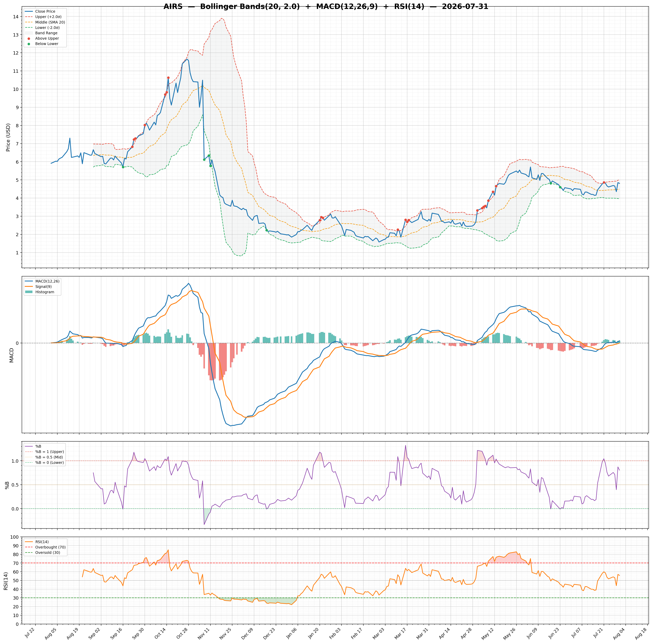Click the chart title starting with AIRS
Viewport: 652px width, 644px height.
click(x=326, y=7)
